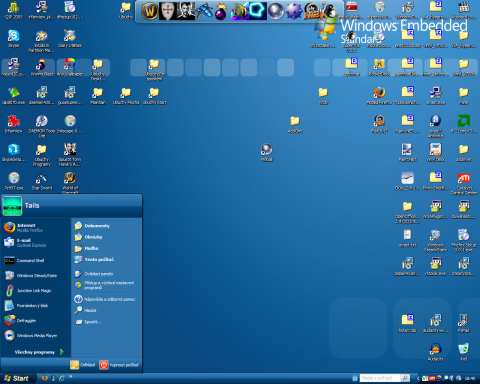This screenshot has height=384, width=480.
Task: Open Paint.NET desktop shortcut
Action: click(407, 152)
